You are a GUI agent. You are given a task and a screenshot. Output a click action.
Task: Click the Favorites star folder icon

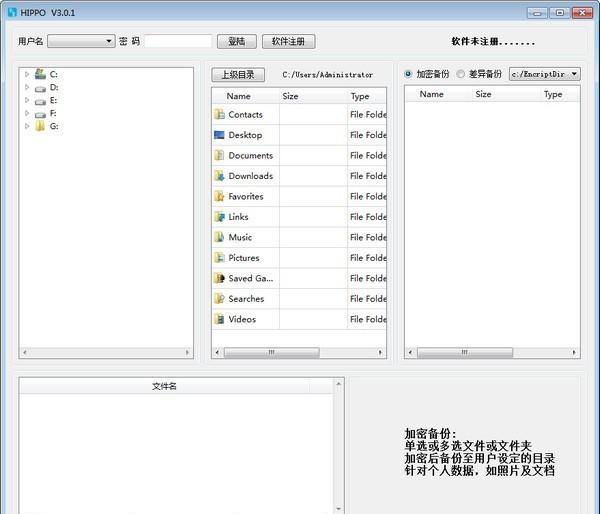[219, 196]
